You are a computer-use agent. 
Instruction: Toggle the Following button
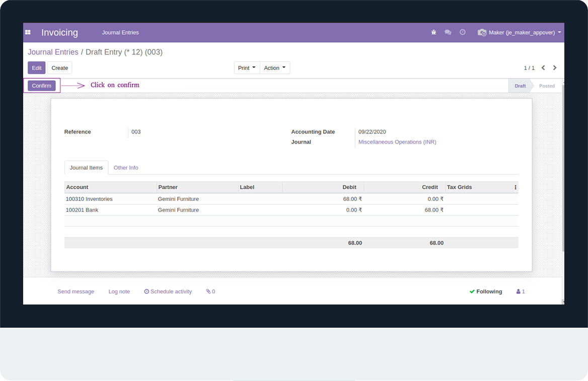(x=486, y=291)
